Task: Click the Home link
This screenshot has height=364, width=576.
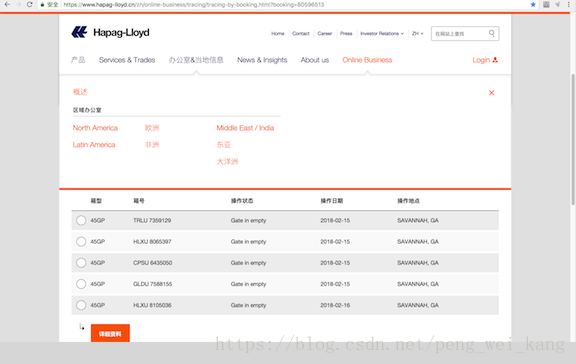Action: pyautogui.click(x=278, y=33)
